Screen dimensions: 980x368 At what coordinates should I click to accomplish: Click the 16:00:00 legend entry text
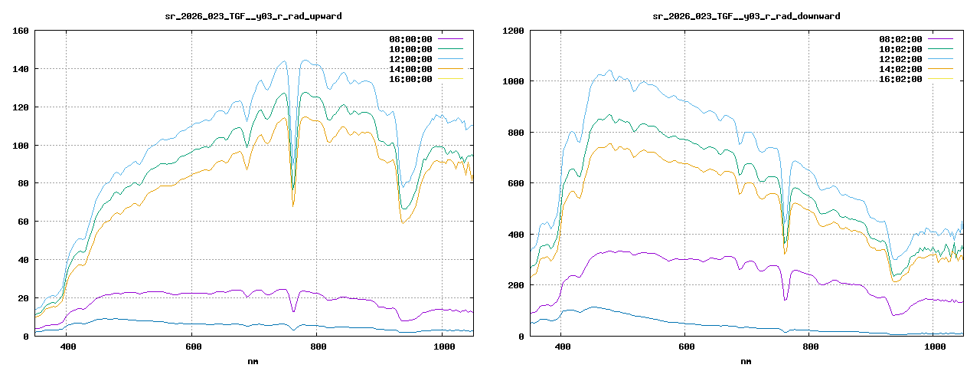click(x=411, y=79)
